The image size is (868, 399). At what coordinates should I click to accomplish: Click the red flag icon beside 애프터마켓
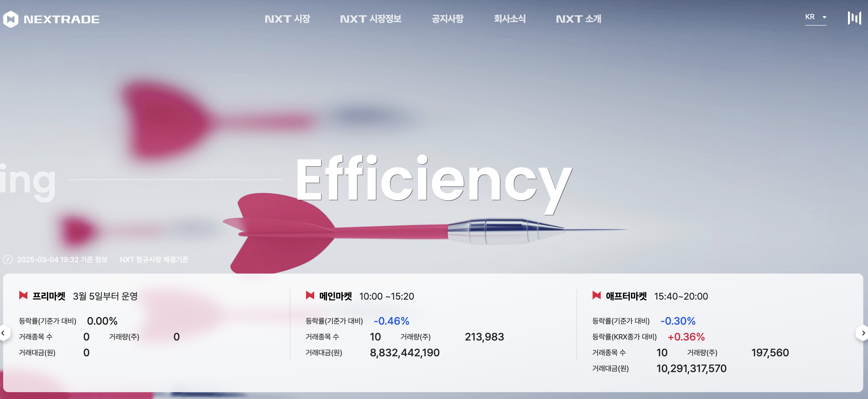pyautogui.click(x=596, y=295)
